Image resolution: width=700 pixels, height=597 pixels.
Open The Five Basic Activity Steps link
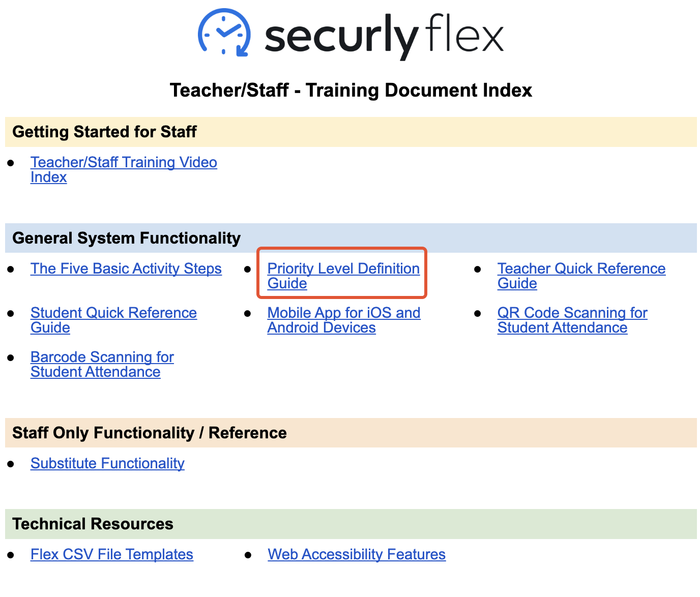point(126,268)
